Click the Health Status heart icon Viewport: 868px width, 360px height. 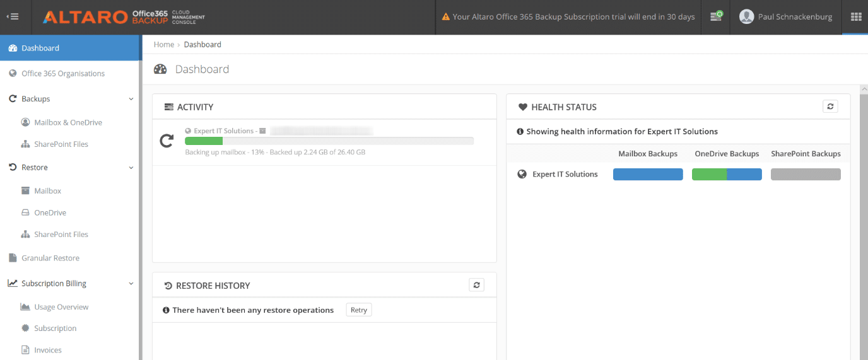[522, 107]
